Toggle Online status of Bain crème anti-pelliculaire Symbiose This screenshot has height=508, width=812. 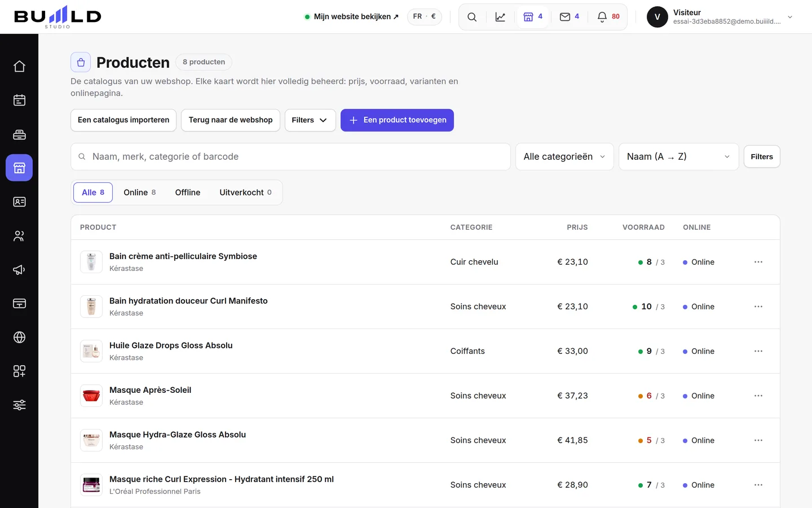pos(699,262)
